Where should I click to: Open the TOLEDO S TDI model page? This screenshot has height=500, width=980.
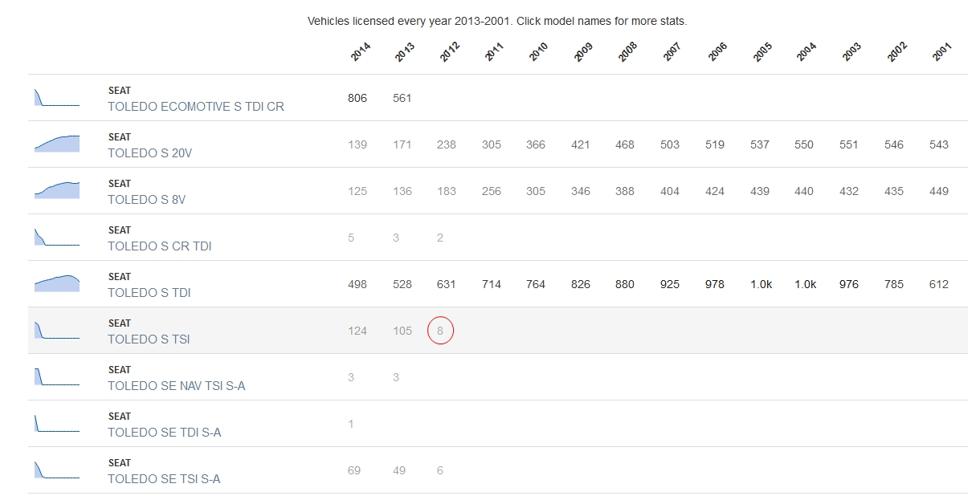tap(149, 293)
